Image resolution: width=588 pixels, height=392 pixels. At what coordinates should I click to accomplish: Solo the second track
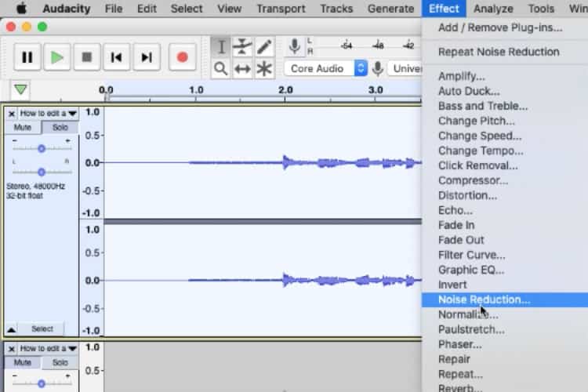pyautogui.click(x=60, y=362)
